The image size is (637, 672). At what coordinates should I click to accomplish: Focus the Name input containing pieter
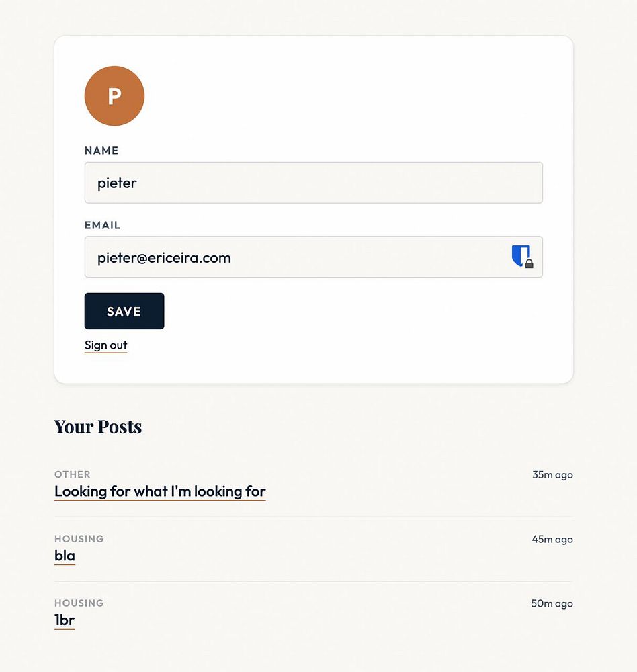[x=313, y=183]
